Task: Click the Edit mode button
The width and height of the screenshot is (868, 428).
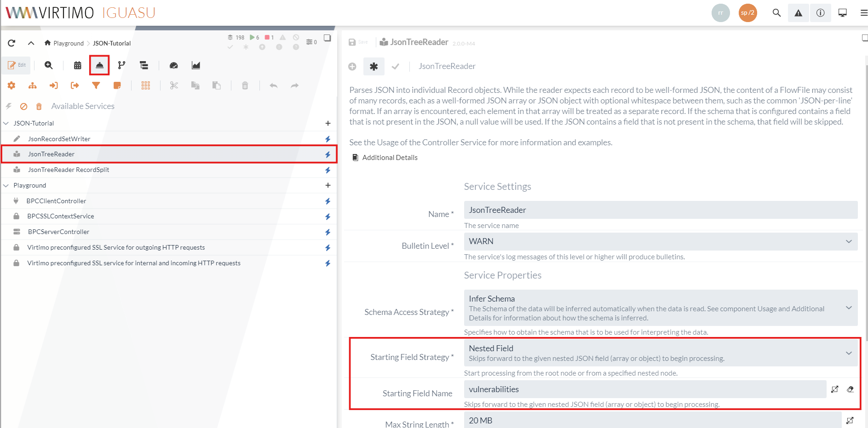Action: point(17,65)
